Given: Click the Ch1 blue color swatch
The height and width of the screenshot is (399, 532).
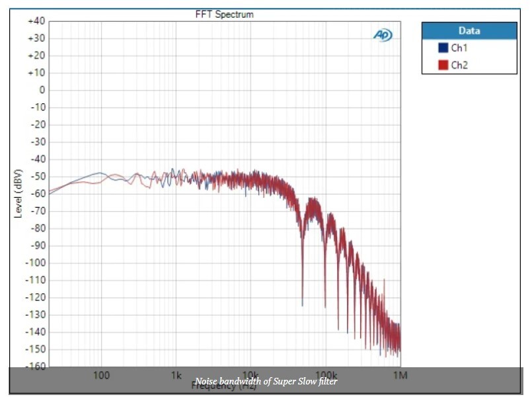Looking at the screenshot, I should click(443, 48).
